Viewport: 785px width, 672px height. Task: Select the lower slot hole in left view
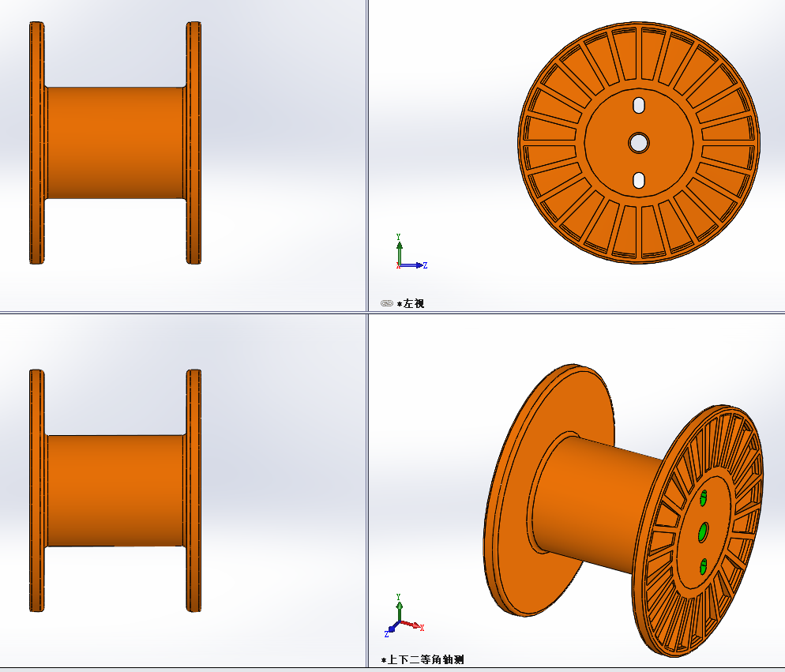(x=638, y=180)
